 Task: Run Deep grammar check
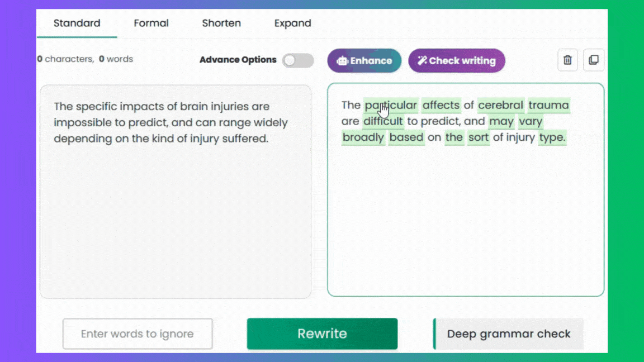coord(508,334)
